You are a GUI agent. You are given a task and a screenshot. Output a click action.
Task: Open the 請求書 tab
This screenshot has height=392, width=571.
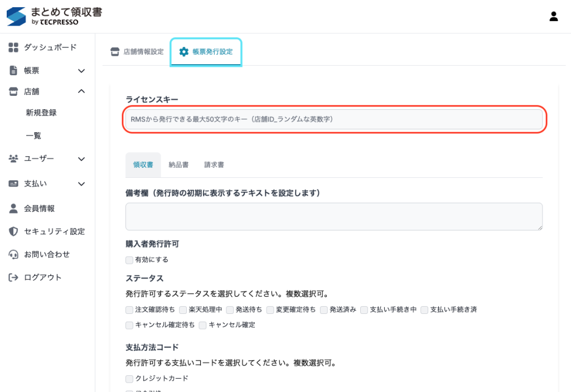[214, 165]
